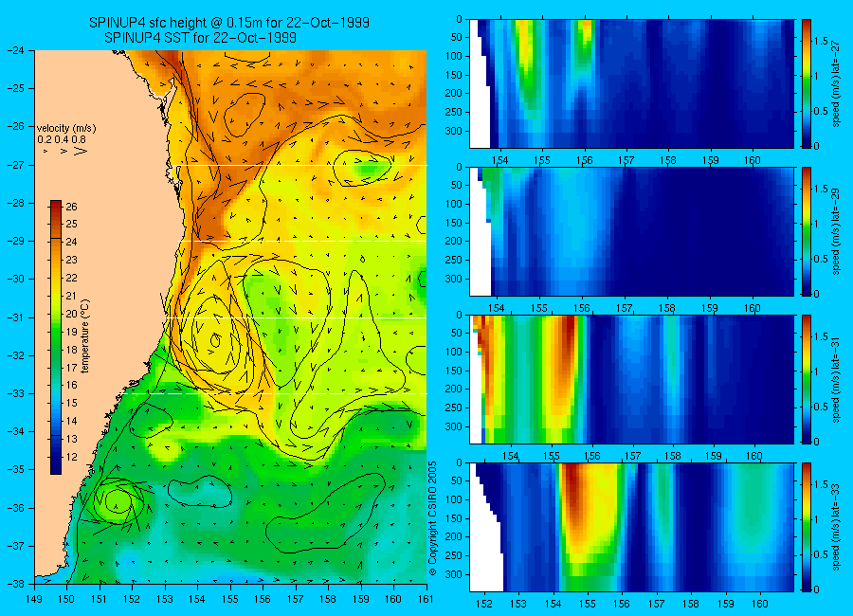Click latitude label -36 on SST map axis
The height and width of the screenshot is (616, 853).
[15, 508]
